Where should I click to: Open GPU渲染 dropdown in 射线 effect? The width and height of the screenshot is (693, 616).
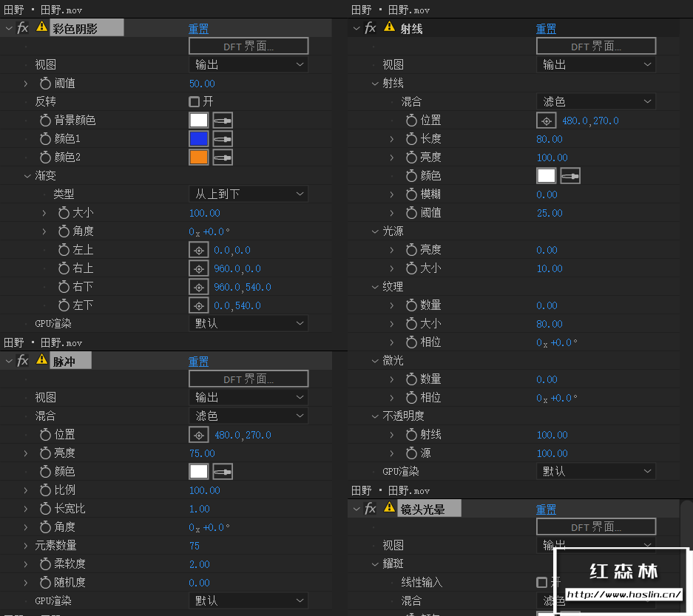[596, 471]
